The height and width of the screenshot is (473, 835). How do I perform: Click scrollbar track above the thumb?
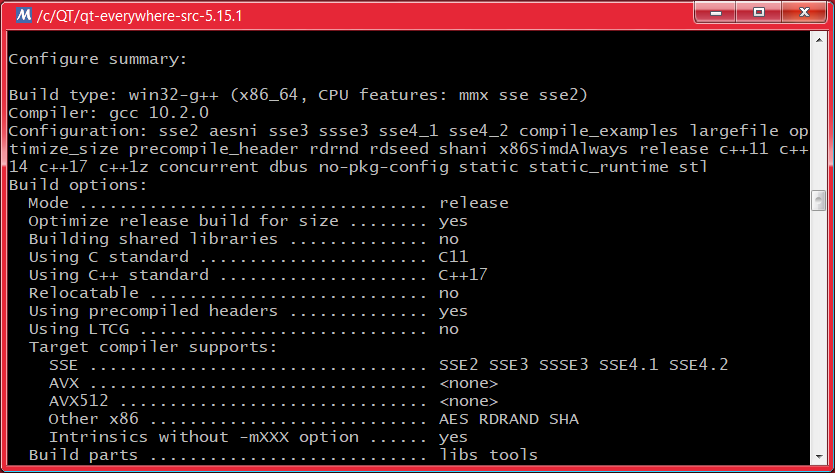pos(817,120)
